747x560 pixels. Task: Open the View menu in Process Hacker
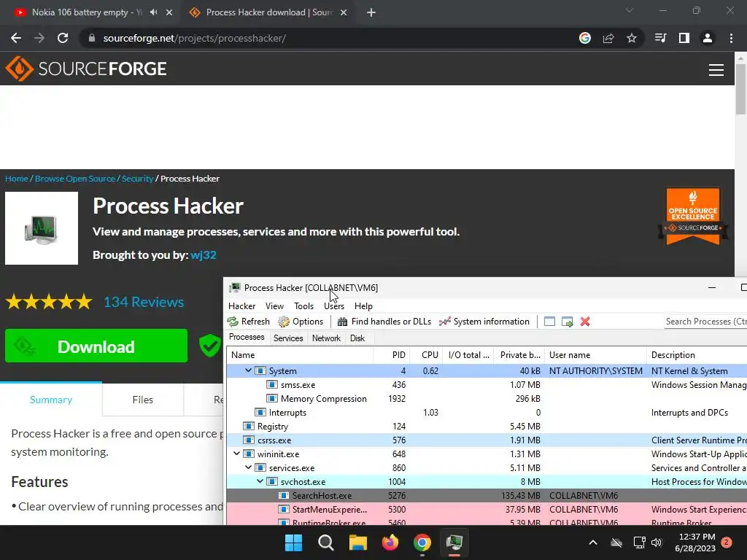coord(274,306)
